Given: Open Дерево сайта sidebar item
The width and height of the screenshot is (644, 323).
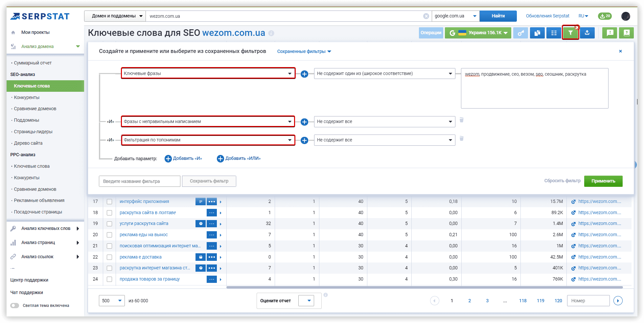Looking at the screenshot, I should click(28, 143).
